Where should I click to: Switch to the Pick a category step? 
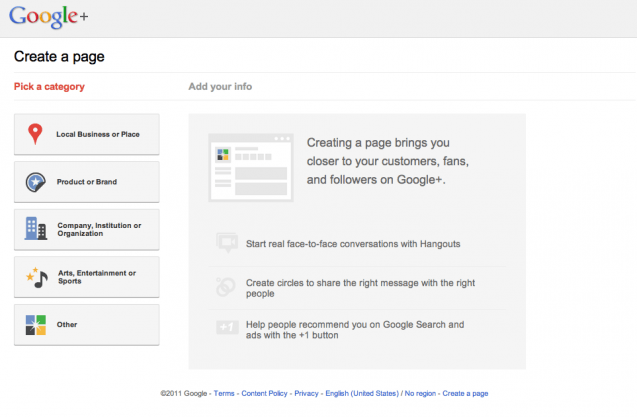49,87
